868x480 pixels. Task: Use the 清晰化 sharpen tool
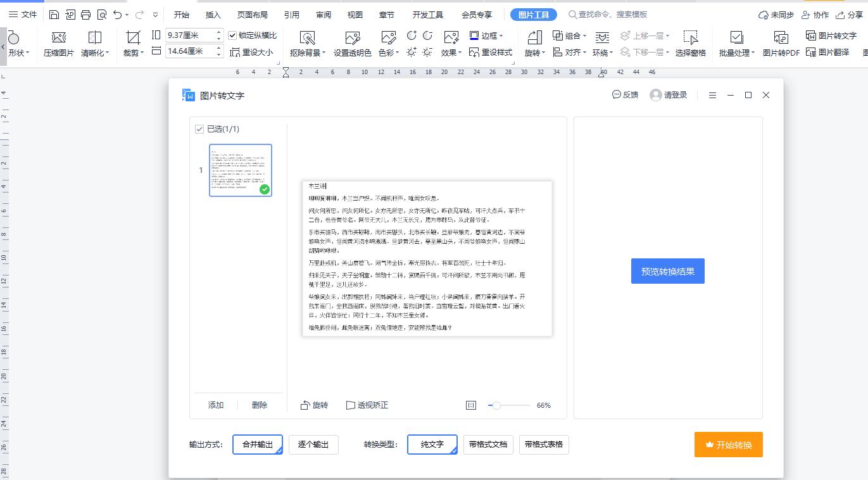[94, 43]
